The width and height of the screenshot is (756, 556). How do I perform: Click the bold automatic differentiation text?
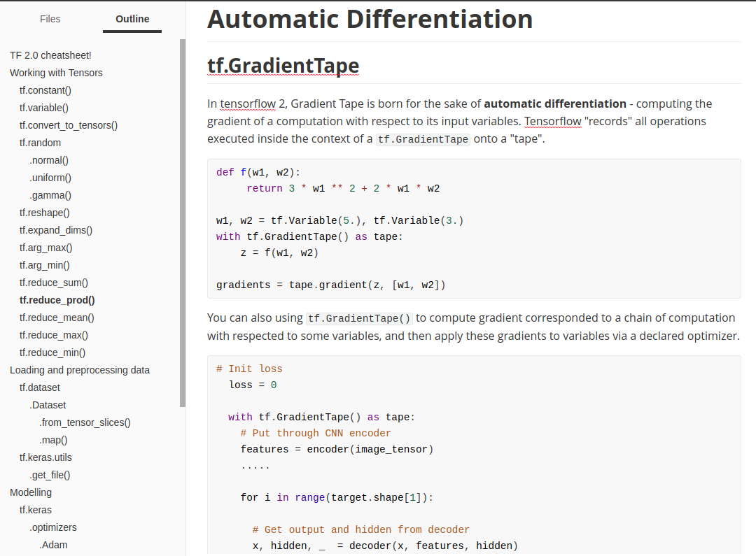pos(555,104)
